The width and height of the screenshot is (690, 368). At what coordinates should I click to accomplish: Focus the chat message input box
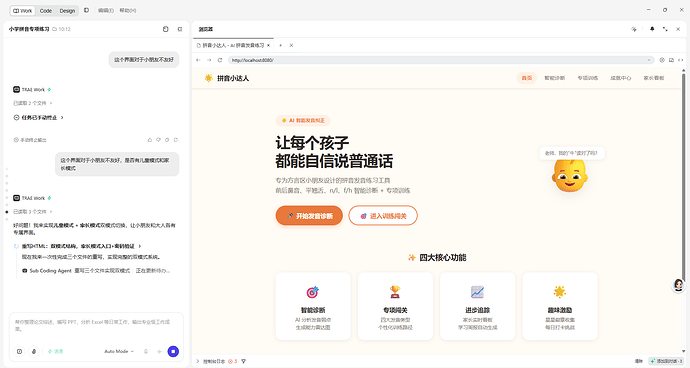[96, 326]
